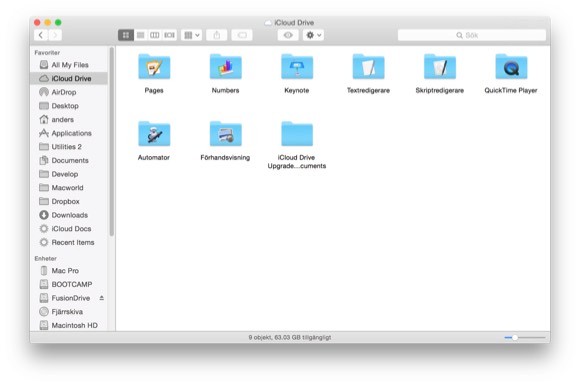Open Dropbox from the sidebar

pyautogui.click(x=69, y=202)
